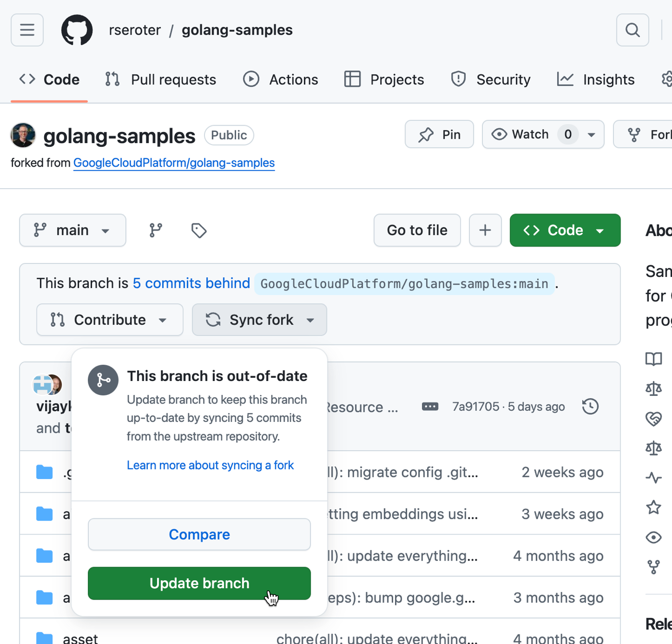Collapse the Sync fork dropdown
This screenshot has width=672, height=644.
(x=259, y=320)
